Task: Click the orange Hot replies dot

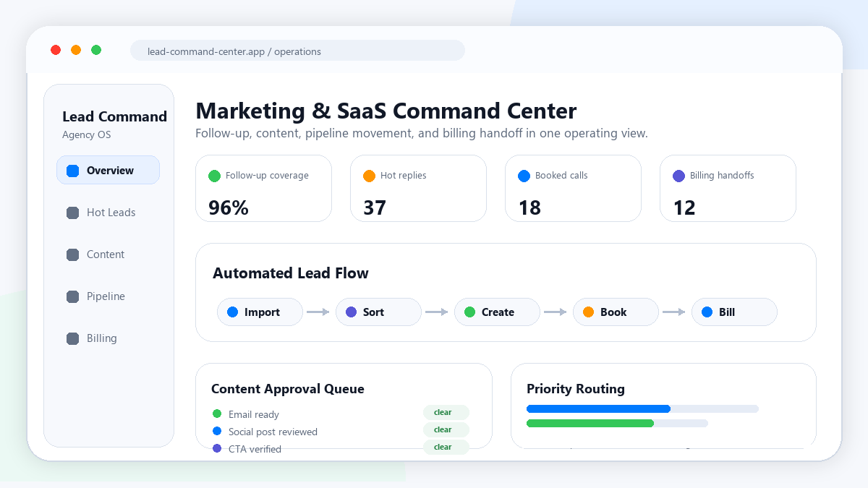Action: pos(369,176)
